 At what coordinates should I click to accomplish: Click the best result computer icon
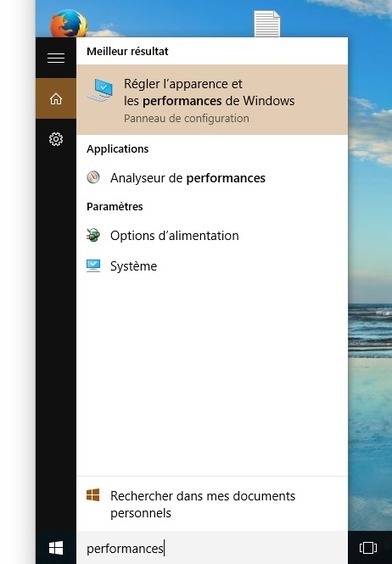coord(101,90)
